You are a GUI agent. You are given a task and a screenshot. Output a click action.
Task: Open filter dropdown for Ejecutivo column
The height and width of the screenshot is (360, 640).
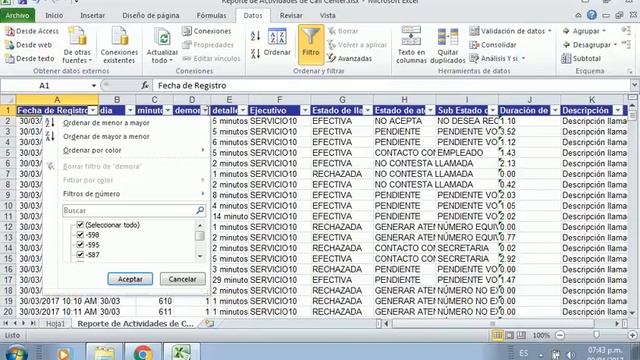(x=305, y=111)
